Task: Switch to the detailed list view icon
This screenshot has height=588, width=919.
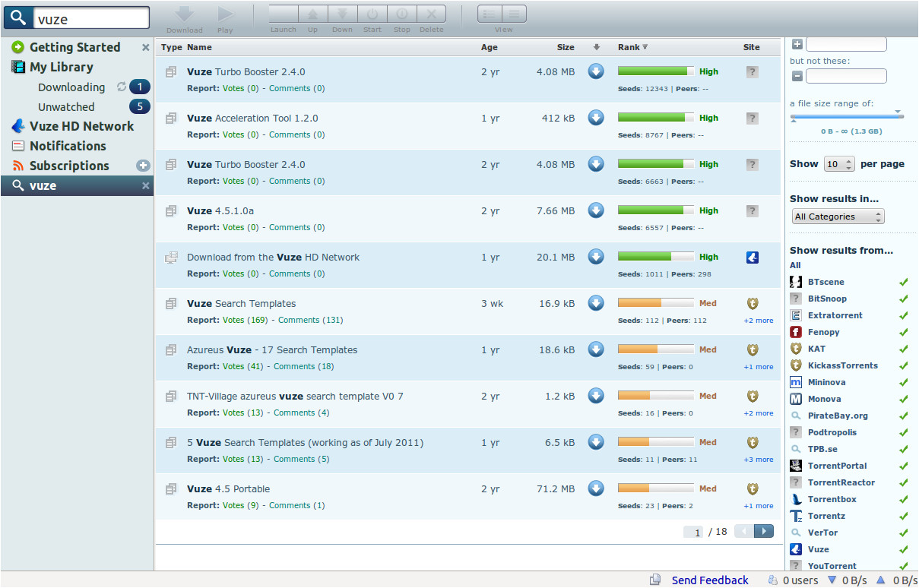Action: pyautogui.click(x=515, y=14)
